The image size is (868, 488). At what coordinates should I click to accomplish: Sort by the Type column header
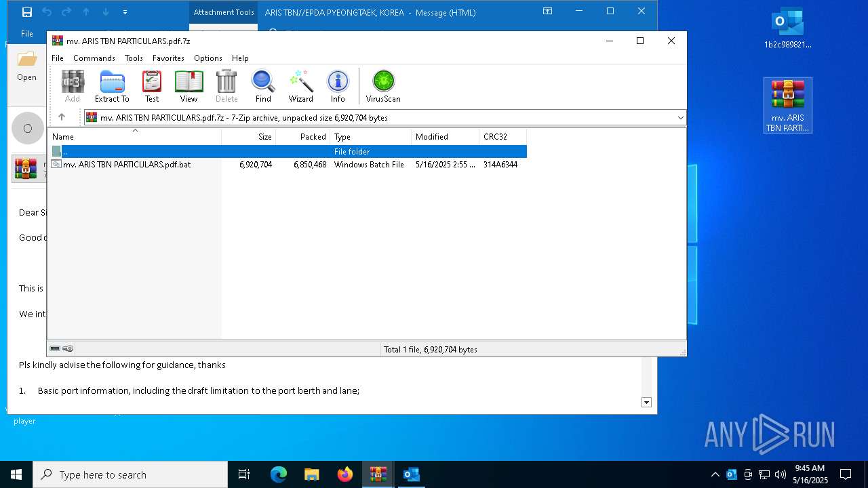(371, 136)
